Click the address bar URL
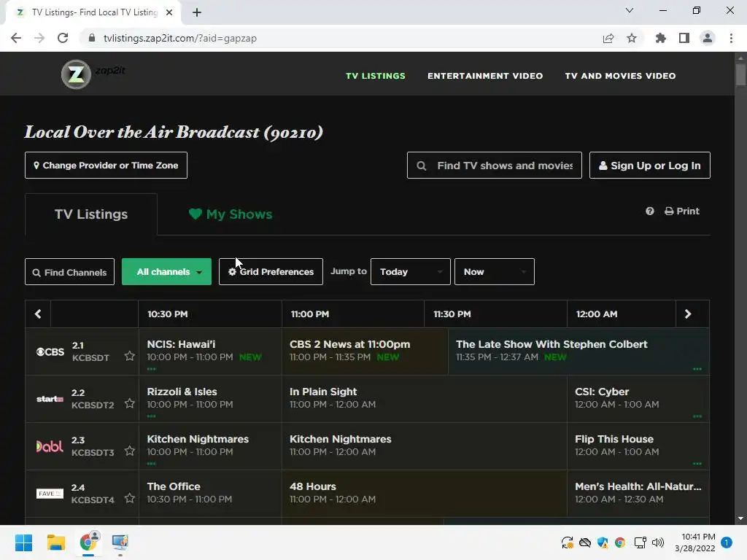747x560 pixels. (180, 38)
